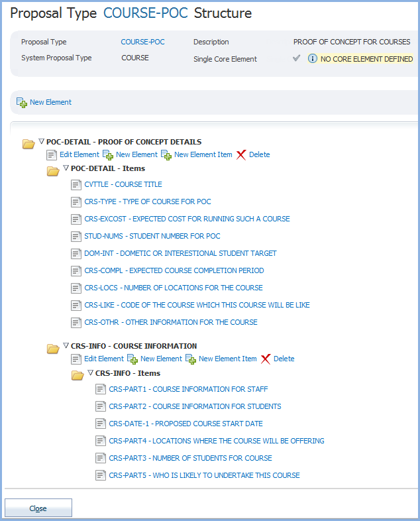Click Edit Element under POC-DETAIL

coord(79,154)
